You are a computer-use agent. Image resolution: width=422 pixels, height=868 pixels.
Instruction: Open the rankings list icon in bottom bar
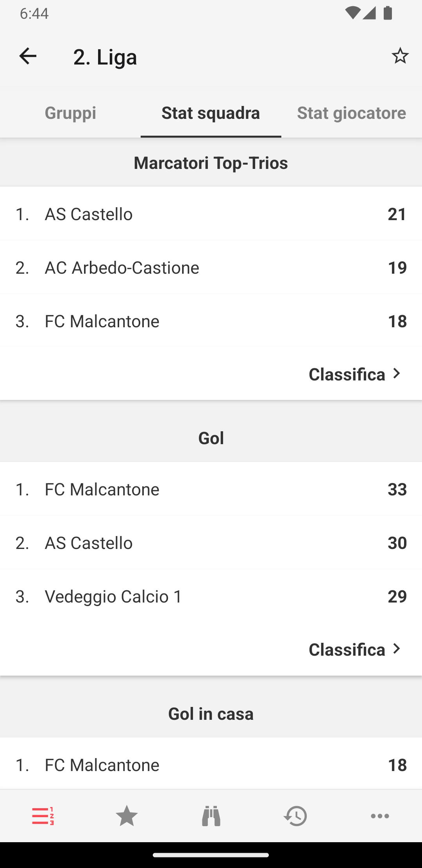coord(43,816)
